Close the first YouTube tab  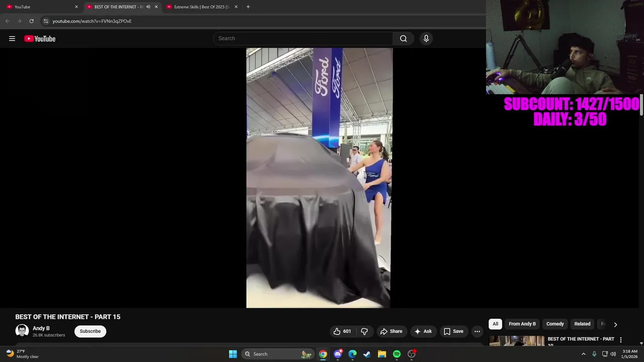(76, 7)
